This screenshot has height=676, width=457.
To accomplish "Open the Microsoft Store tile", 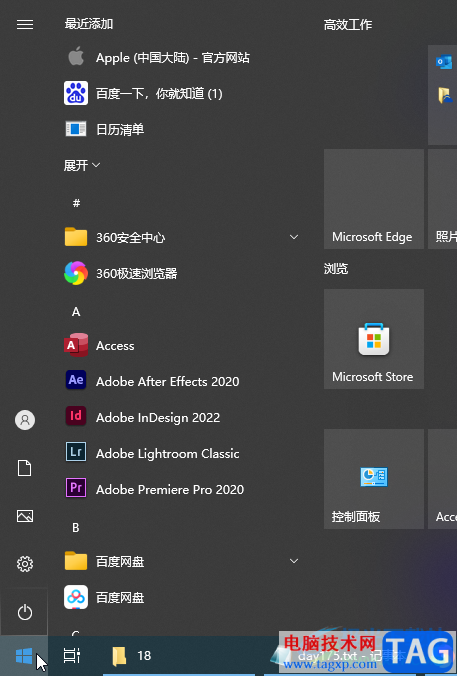I will tap(374, 339).
